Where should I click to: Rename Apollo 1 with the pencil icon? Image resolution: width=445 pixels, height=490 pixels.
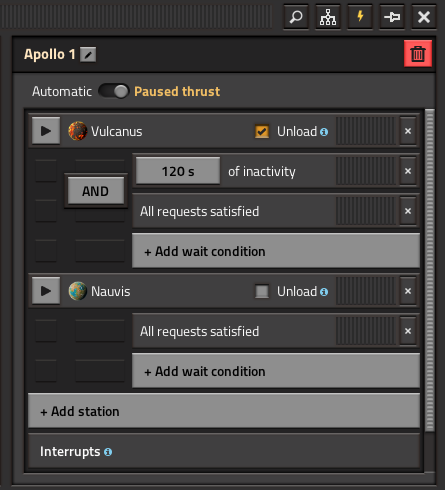88,55
